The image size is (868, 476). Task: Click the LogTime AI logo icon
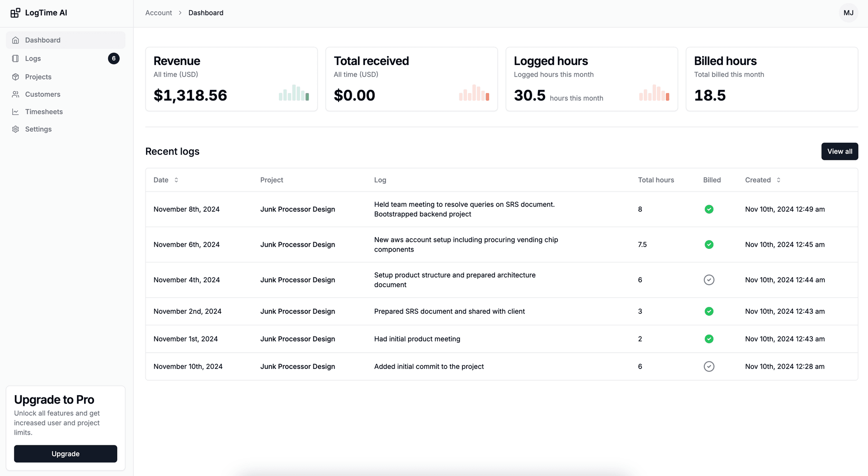pos(15,13)
